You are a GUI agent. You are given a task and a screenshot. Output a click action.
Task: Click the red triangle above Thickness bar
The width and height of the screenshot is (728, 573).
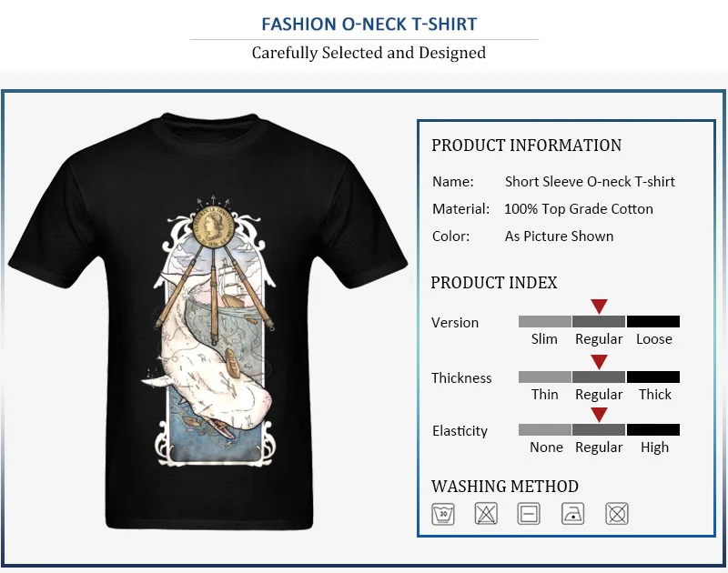click(599, 362)
